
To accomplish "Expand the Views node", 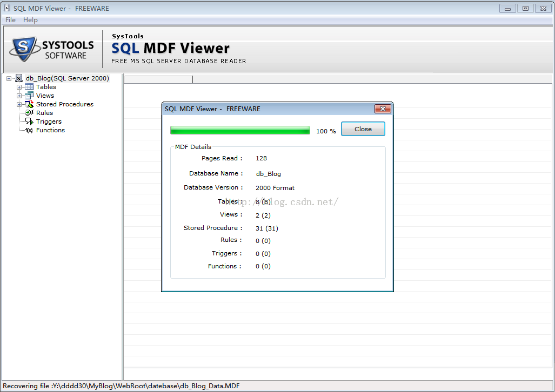I will [x=19, y=96].
